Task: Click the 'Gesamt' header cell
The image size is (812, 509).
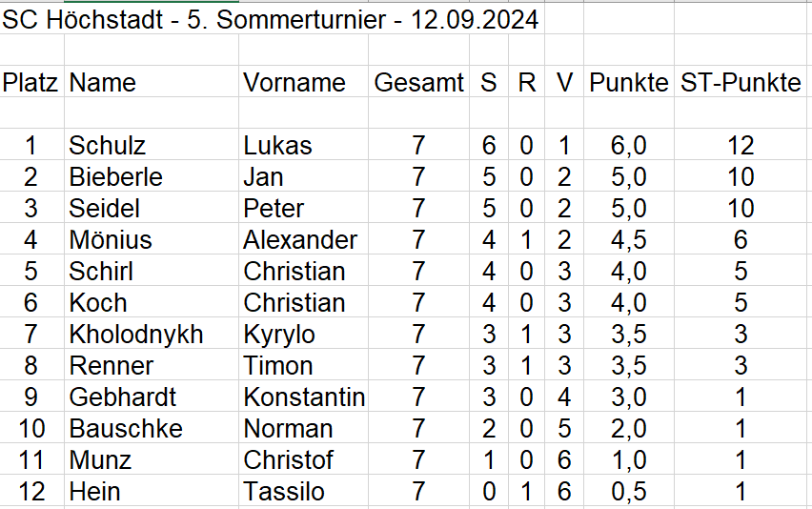Action: (x=418, y=83)
